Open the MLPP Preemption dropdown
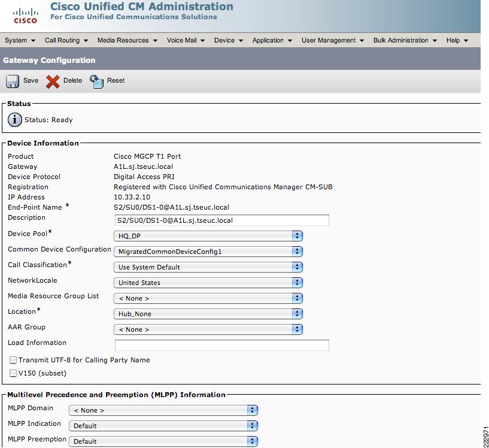Image resolution: width=489 pixels, height=448 pixels. [163, 441]
